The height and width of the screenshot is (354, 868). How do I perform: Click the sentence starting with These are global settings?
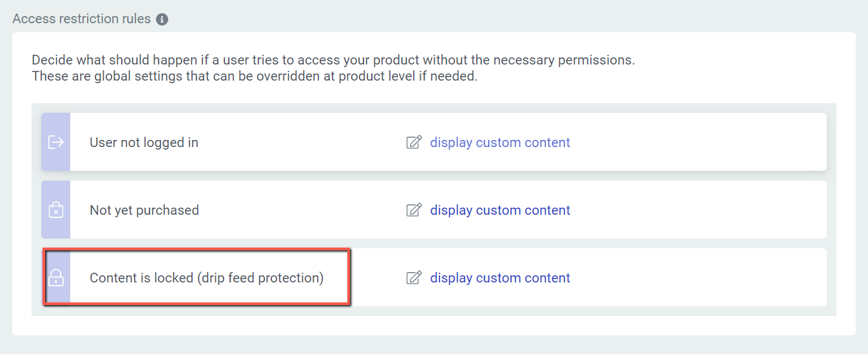(254, 76)
